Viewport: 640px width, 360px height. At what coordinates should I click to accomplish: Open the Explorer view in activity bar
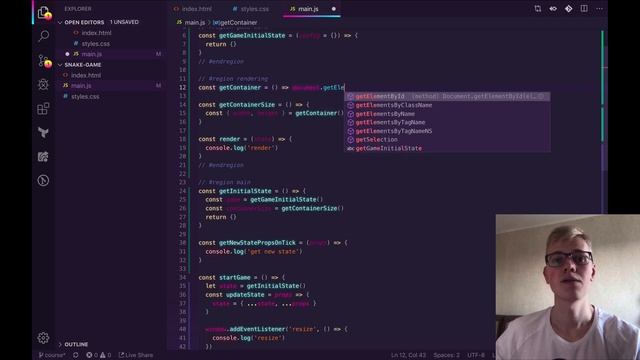click(x=43, y=13)
